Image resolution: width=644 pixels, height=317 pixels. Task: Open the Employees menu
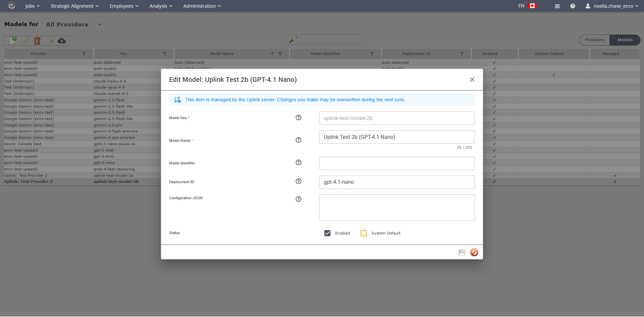click(x=124, y=6)
